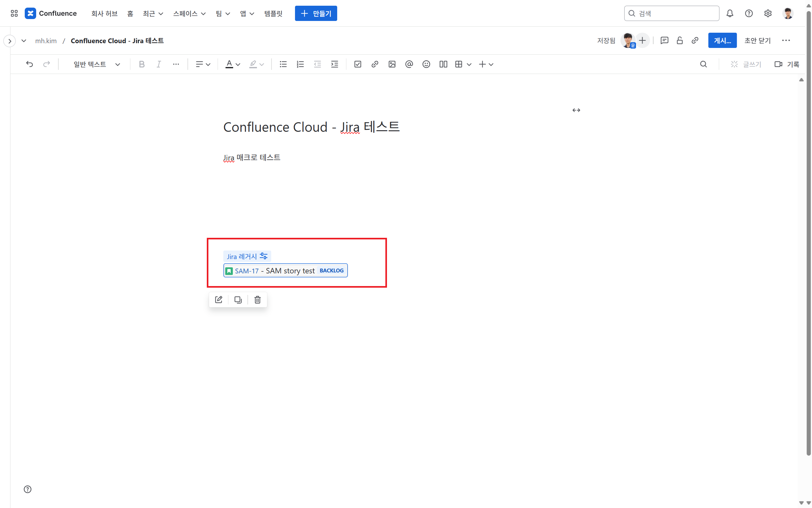The image size is (812, 508).
Task: Open the more actions ellipsis menu
Action: pos(786,40)
